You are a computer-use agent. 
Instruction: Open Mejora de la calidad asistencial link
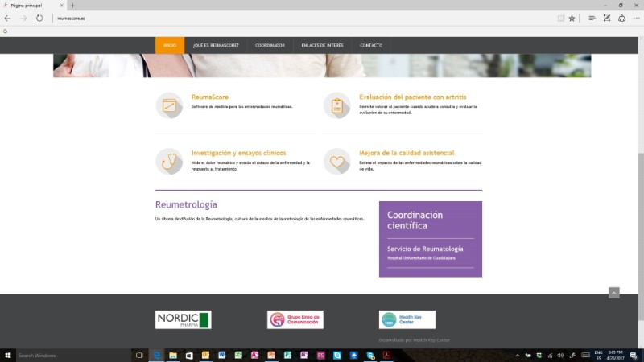point(407,153)
